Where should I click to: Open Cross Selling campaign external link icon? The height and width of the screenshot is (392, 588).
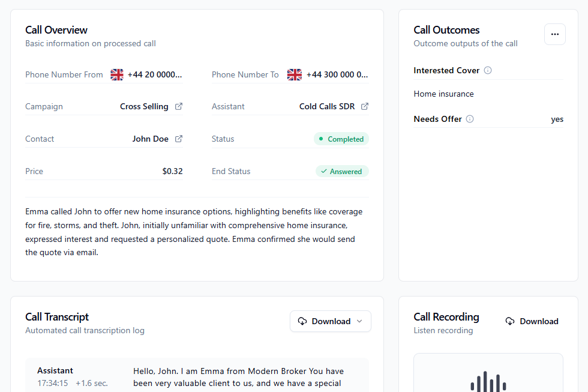click(179, 106)
